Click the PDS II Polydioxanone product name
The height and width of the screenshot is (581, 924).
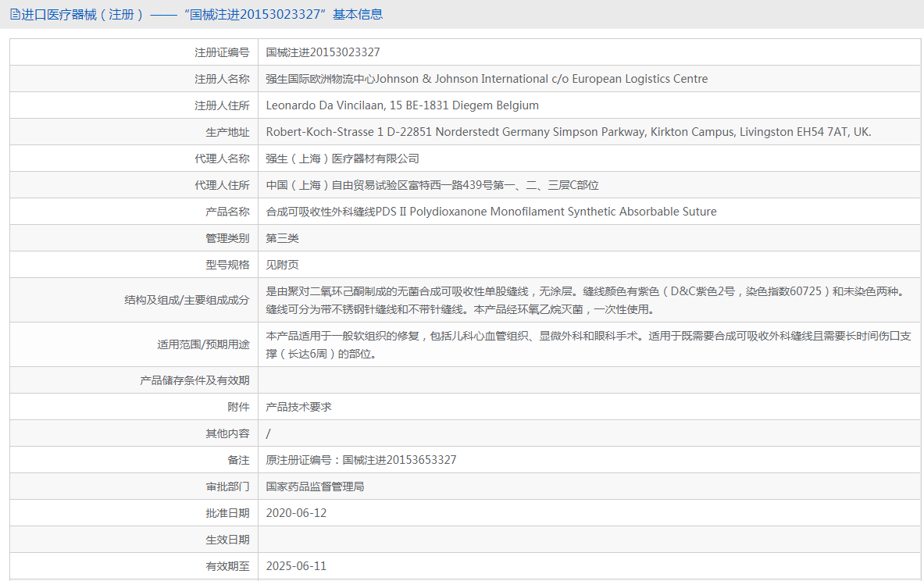pyautogui.click(x=491, y=212)
